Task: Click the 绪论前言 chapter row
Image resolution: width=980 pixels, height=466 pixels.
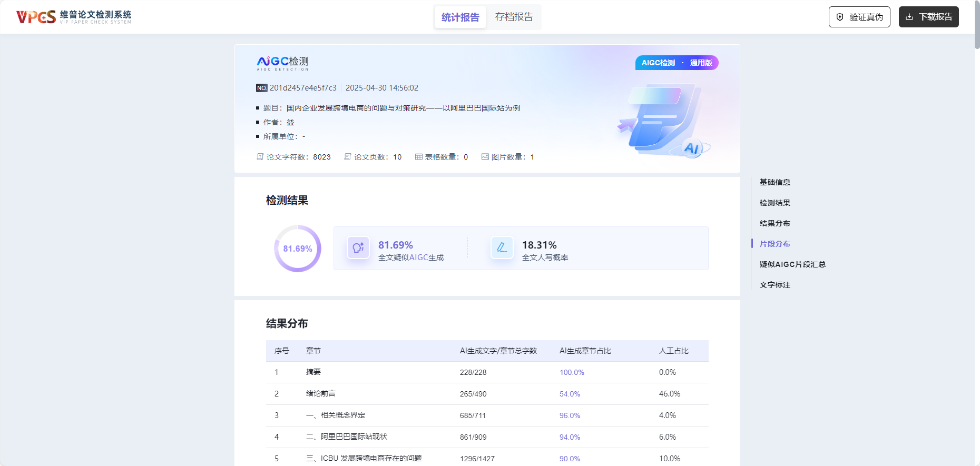Action: click(x=487, y=394)
